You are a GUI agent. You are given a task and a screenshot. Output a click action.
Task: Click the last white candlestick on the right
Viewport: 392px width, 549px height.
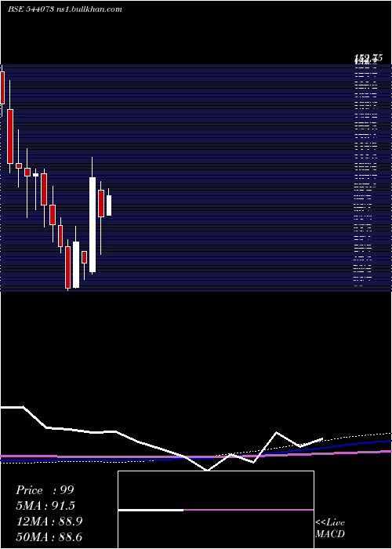pyautogui.click(x=109, y=205)
